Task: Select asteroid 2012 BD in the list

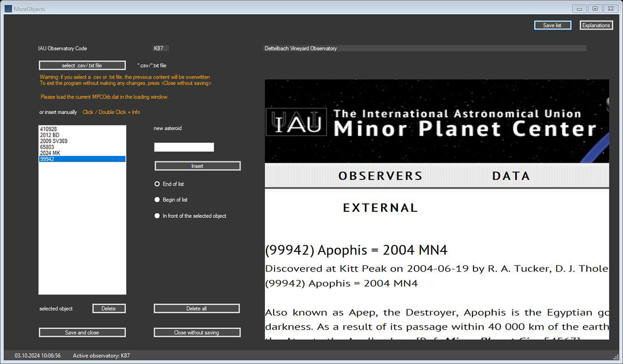Action: coord(82,135)
